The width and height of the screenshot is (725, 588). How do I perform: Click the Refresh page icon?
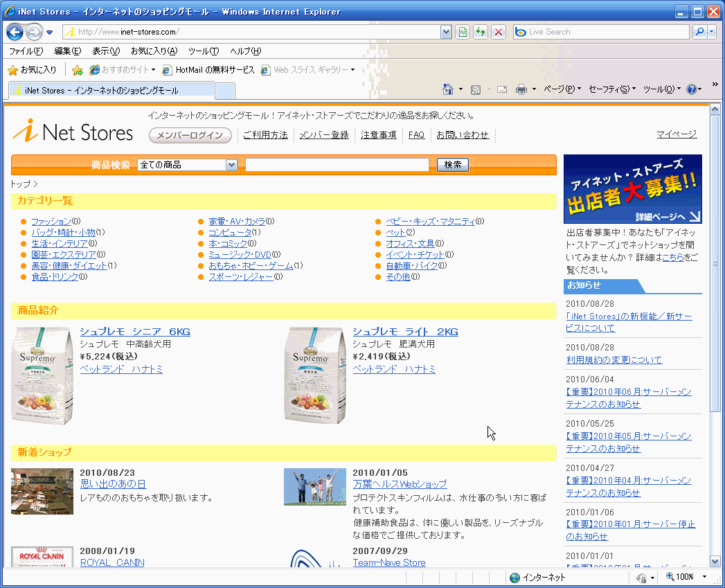pyautogui.click(x=480, y=32)
